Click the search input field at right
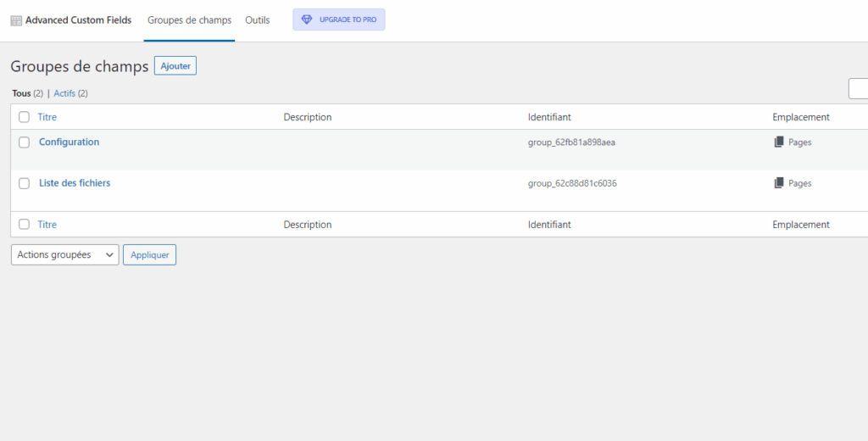The height and width of the screenshot is (441, 868). [x=858, y=89]
